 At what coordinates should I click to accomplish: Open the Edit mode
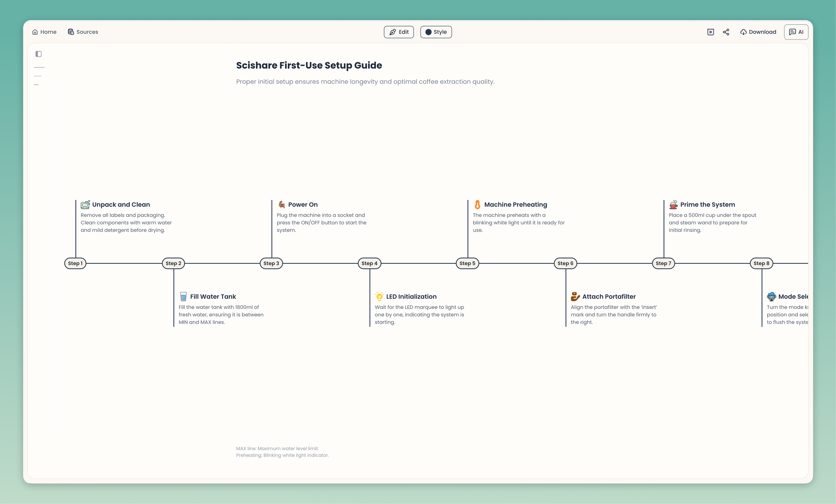[x=399, y=32]
